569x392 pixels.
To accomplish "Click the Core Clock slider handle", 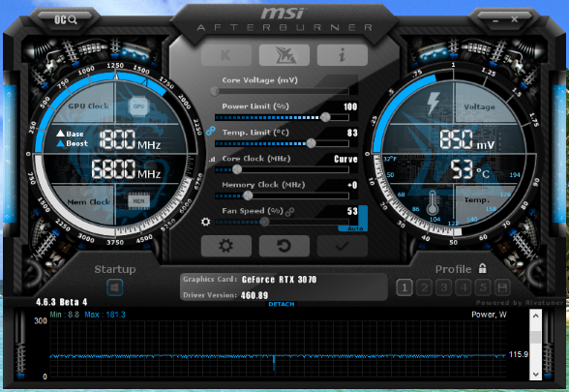I will (237, 169).
